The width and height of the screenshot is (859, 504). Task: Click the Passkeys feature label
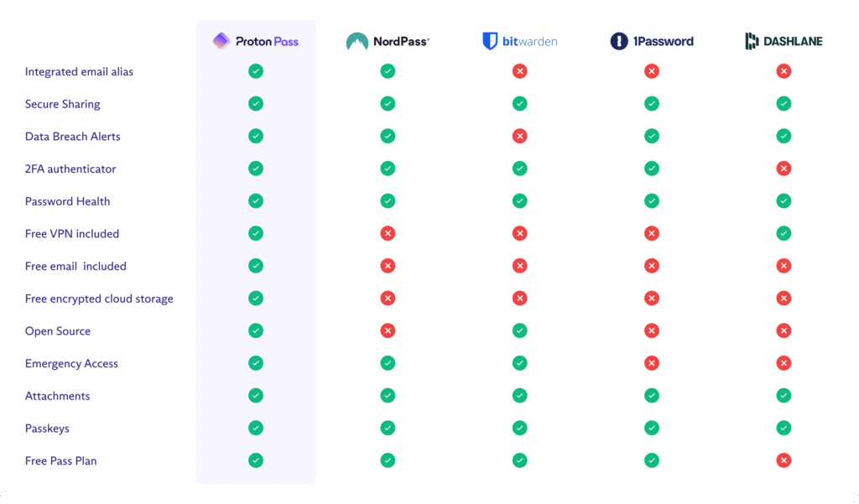point(47,429)
